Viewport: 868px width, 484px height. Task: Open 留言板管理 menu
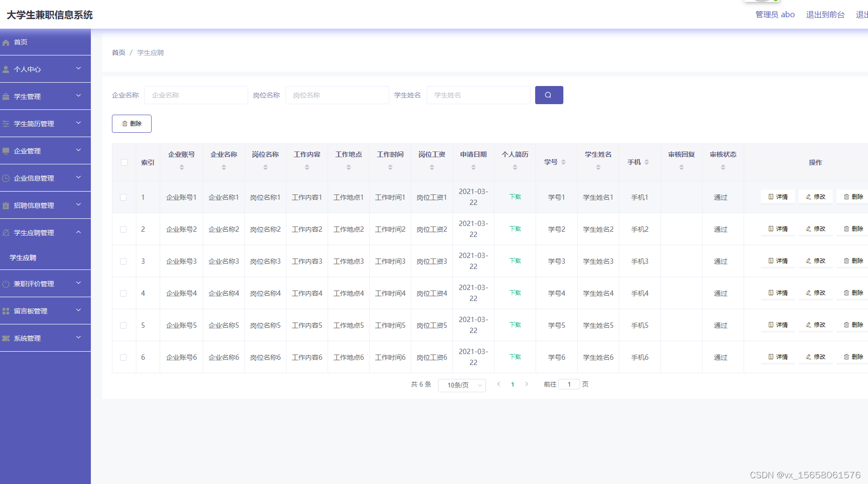click(45, 311)
